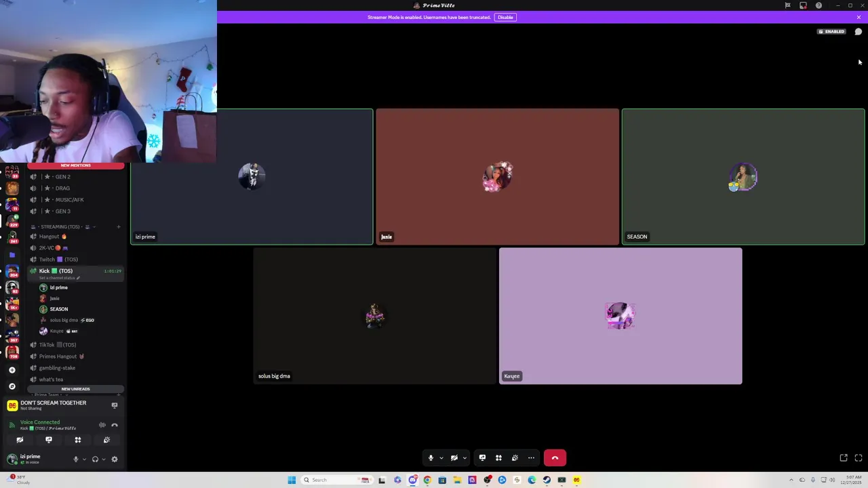Image resolution: width=868 pixels, height=488 pixels.
Task: Open soundboard button in voice panel
Action: pos(106,440)
